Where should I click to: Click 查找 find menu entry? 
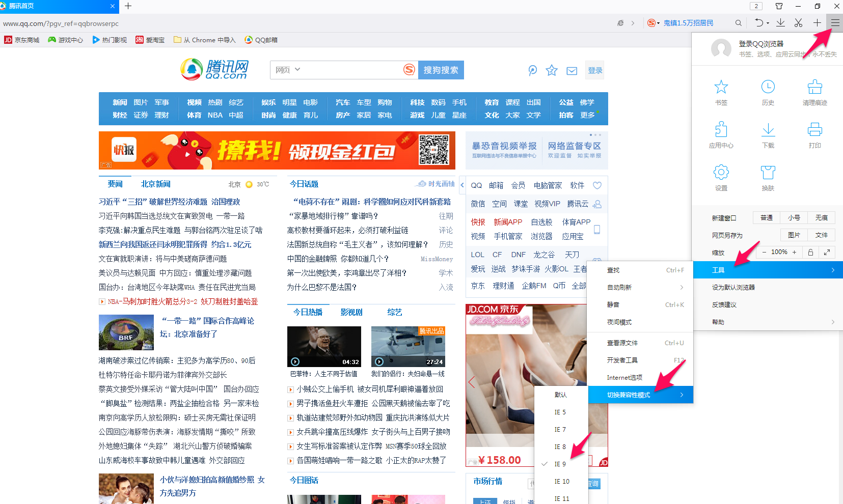[640, 270]
